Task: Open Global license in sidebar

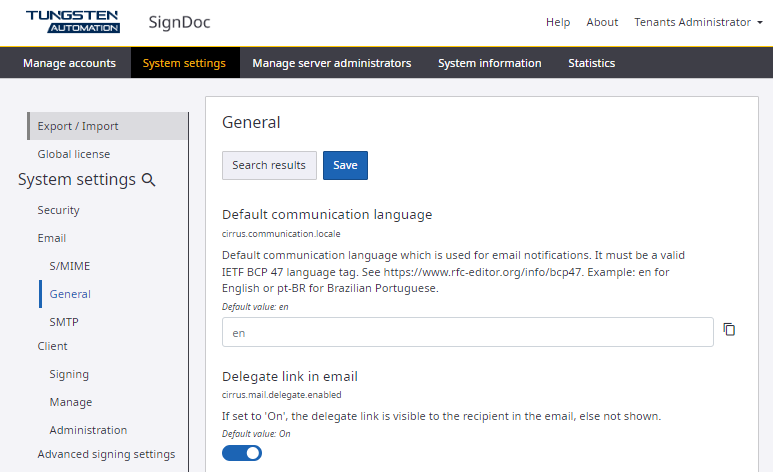Action: [74, 154]
